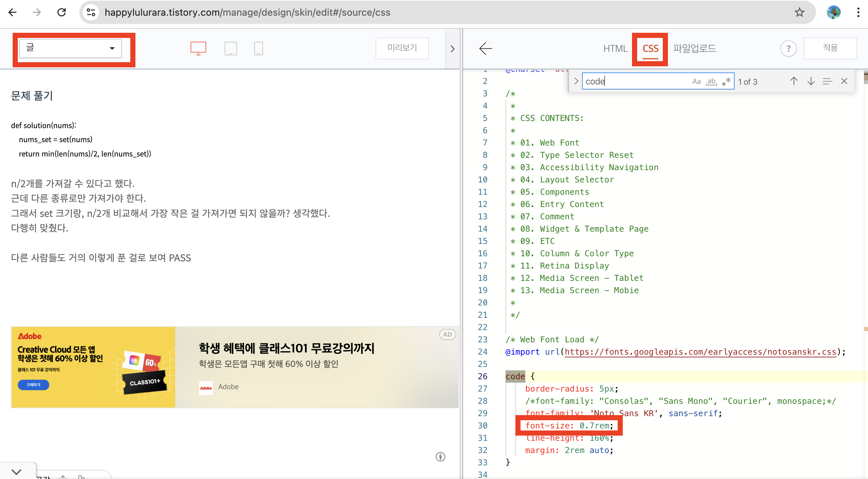
Task: Open the help question mark icon
Action: click(x=788, y=49)
